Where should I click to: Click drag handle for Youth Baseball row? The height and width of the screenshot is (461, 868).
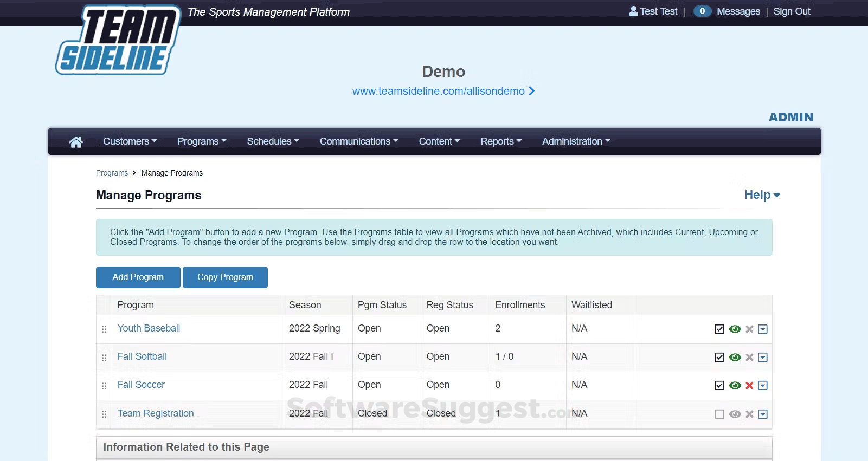pos(104,329)
